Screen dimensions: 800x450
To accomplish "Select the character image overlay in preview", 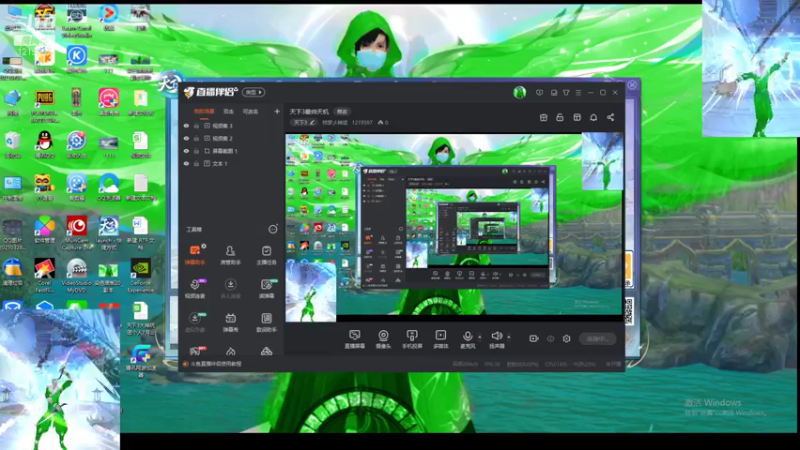I will 311,291.
